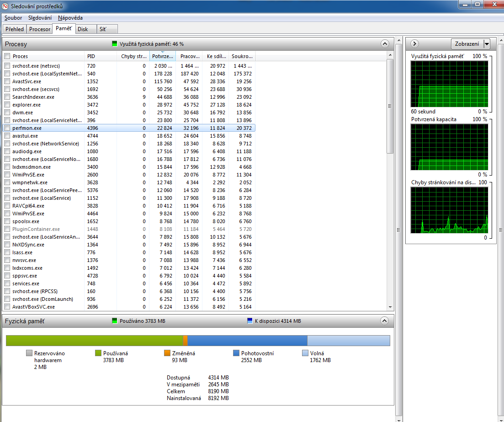
Task: Open the Nápověda menu
Action: [x=70, y=18]
